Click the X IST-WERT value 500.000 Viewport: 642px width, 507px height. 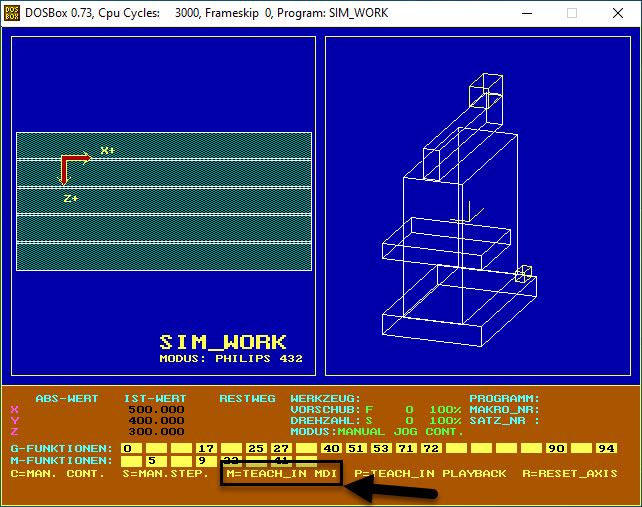pos(156,410)
